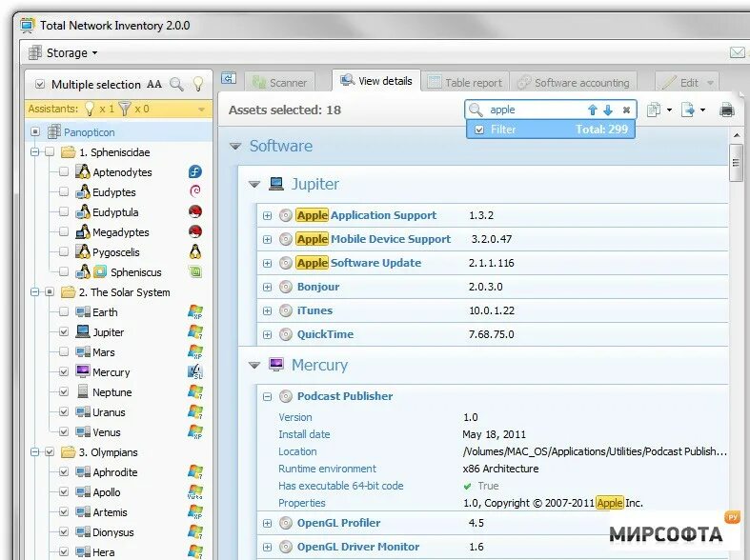Open the OpenGL Driver Monitor entry
The width and height of the screenshot is (750, 560).
pyautogui.click(x=358, y=547)
